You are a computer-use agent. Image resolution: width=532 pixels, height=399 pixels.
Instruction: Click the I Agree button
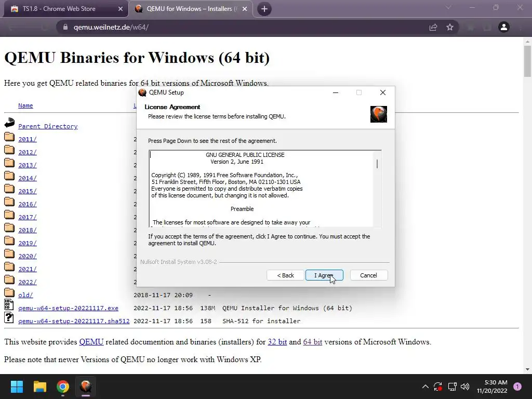click(324, 275)
